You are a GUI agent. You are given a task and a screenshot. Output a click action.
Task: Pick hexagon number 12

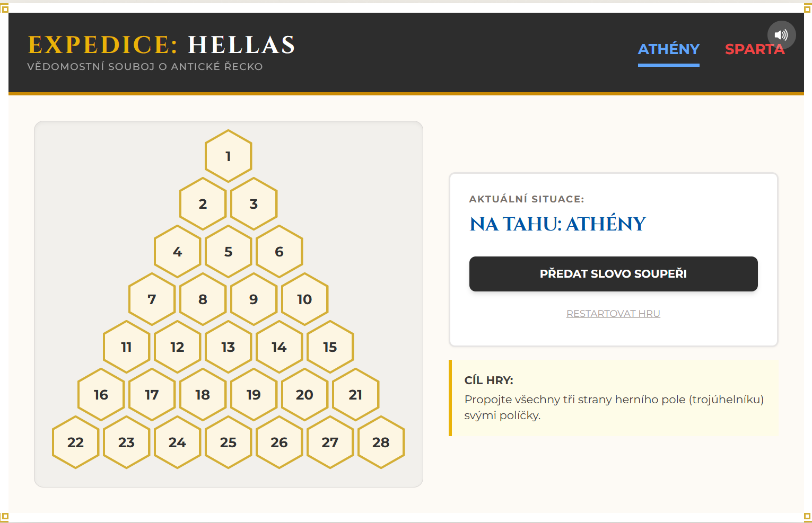[x=177, y=347]
